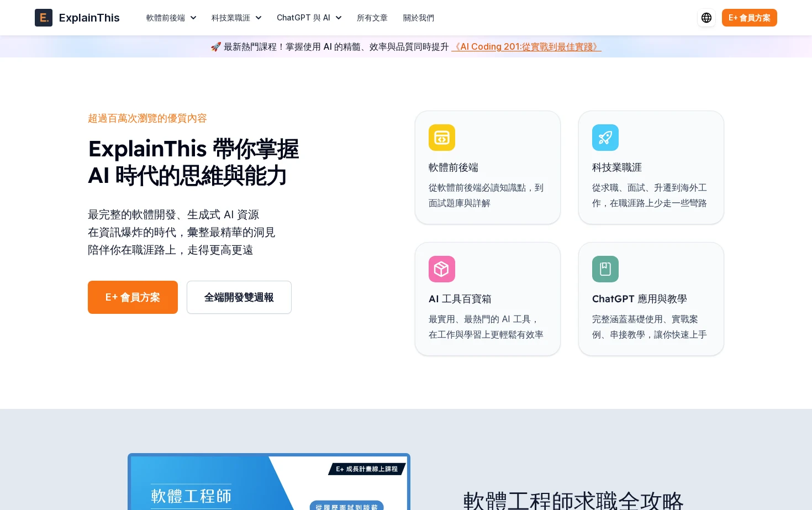Go to 所有文章 page
The image size is (812, 510).
[372, 18]
